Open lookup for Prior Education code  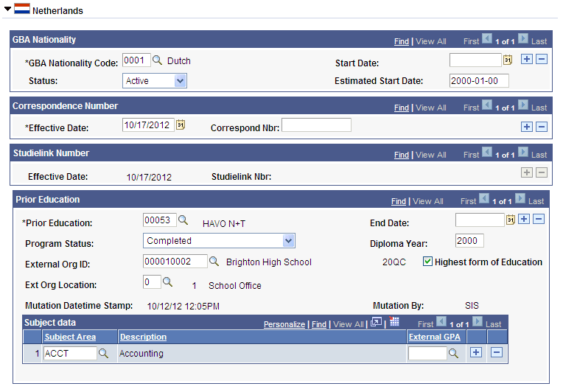183,220
